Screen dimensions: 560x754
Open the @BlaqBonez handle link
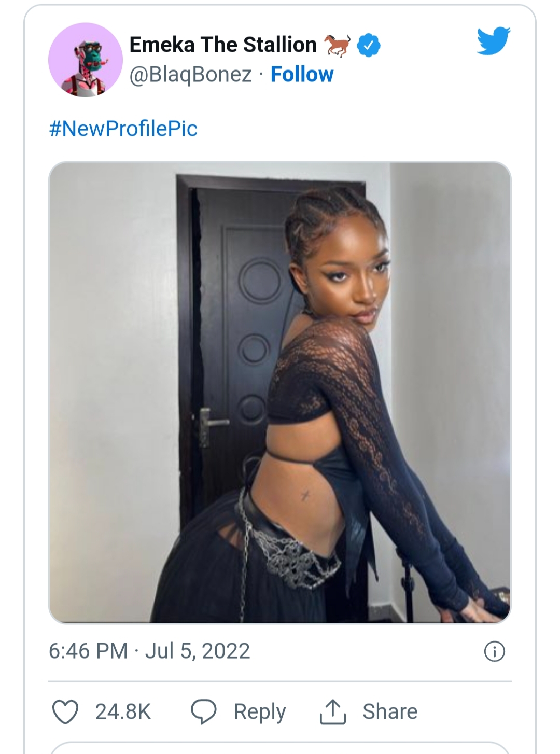tap(190, 75)
